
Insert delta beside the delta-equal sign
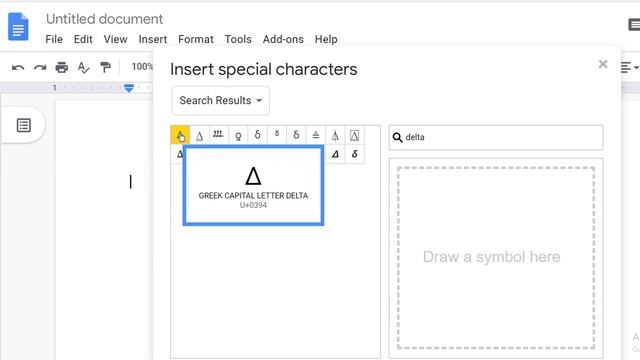click(x=296, y=135)
